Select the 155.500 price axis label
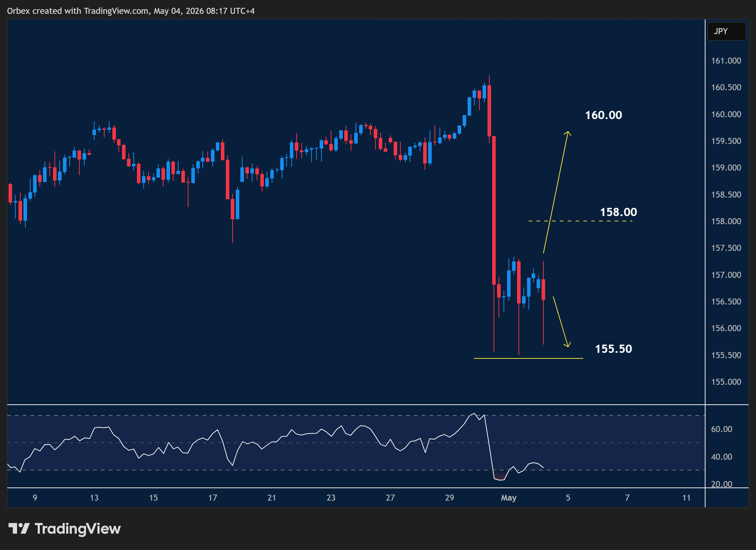 point(726,355)
